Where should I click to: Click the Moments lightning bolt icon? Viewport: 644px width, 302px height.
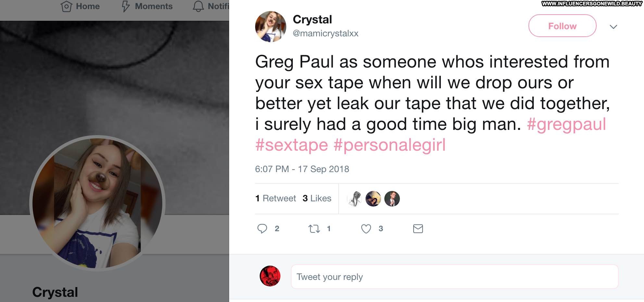[x=125, y=6]
